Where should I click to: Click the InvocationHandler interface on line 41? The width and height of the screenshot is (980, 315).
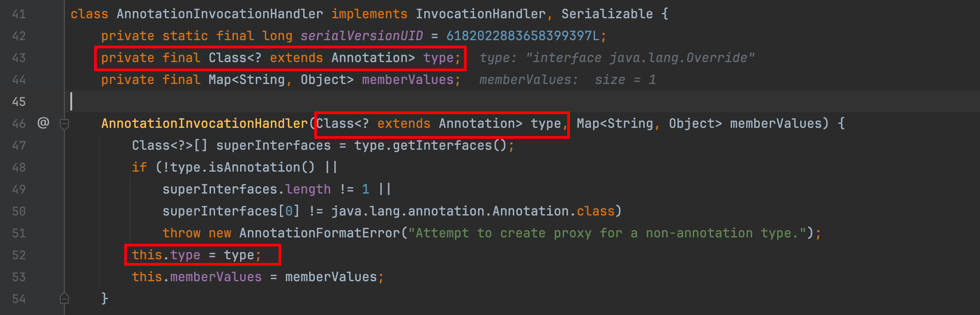click(x=480, y=14)
